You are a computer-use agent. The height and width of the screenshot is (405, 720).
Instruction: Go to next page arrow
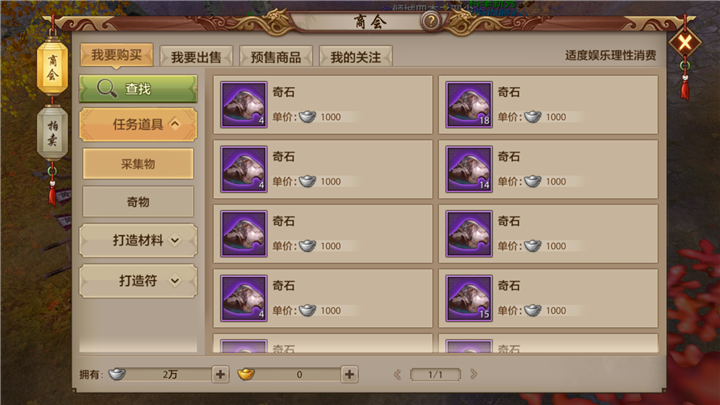[x=473, y=374]
